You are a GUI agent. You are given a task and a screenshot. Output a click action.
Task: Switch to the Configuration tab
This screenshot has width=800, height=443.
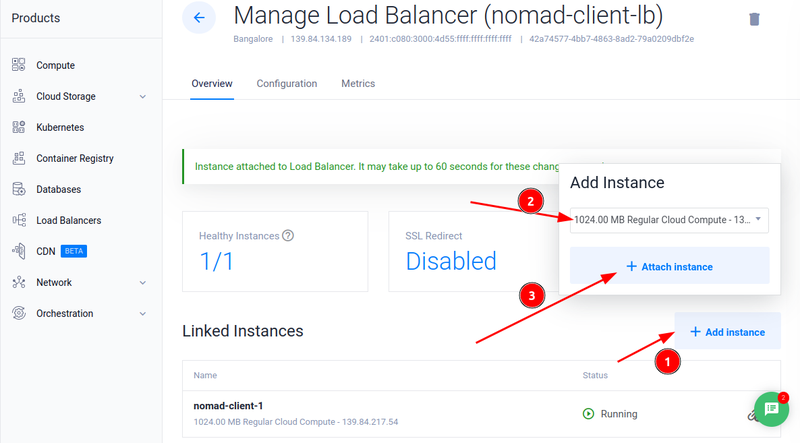[287, 84]
